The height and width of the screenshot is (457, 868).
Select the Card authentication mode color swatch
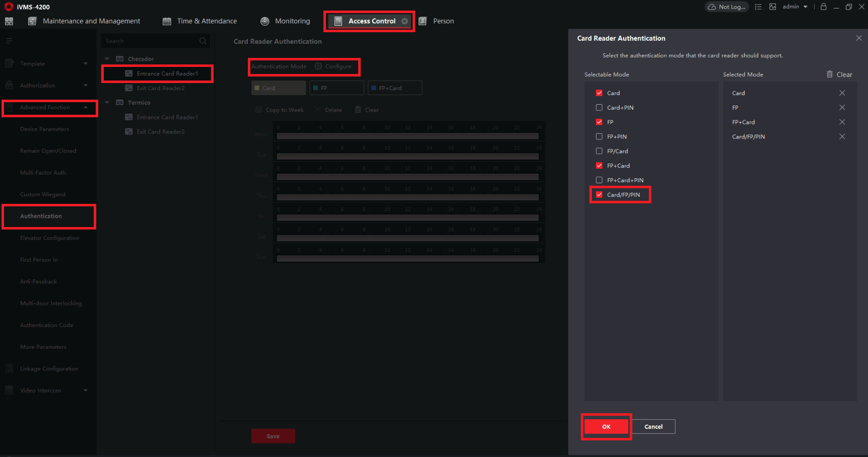coord(257,88)
